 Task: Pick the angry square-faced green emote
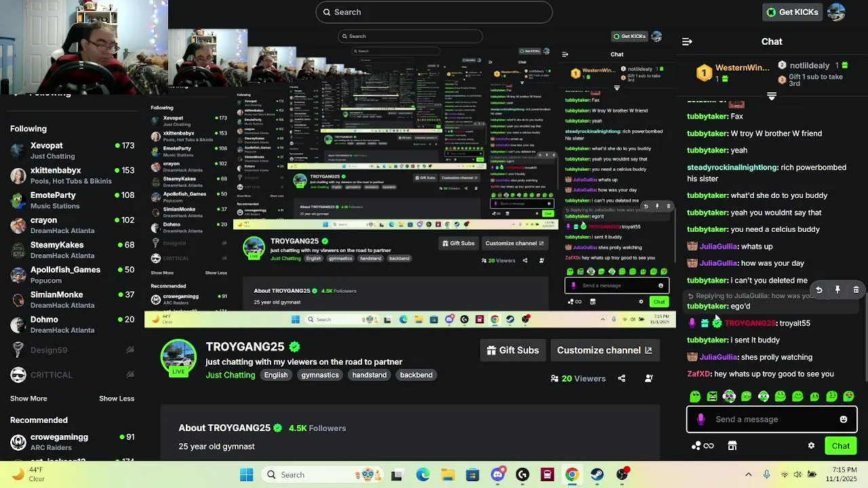tap(712, 396)
